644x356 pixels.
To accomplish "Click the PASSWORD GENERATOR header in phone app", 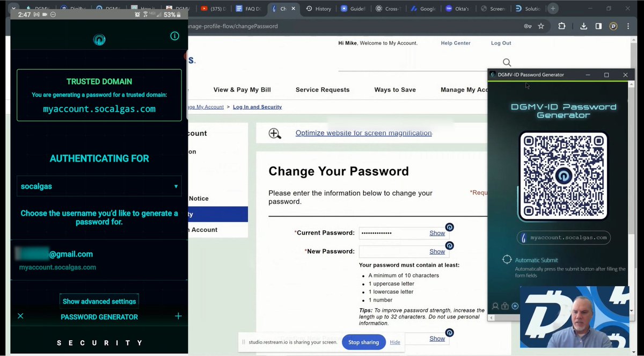I will pos(99,317).
